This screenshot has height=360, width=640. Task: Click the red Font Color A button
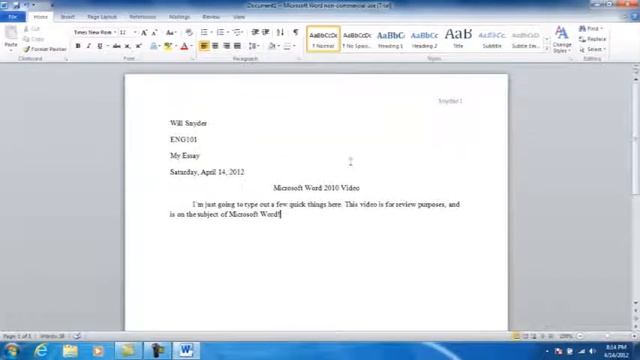[x=184, y=46]
